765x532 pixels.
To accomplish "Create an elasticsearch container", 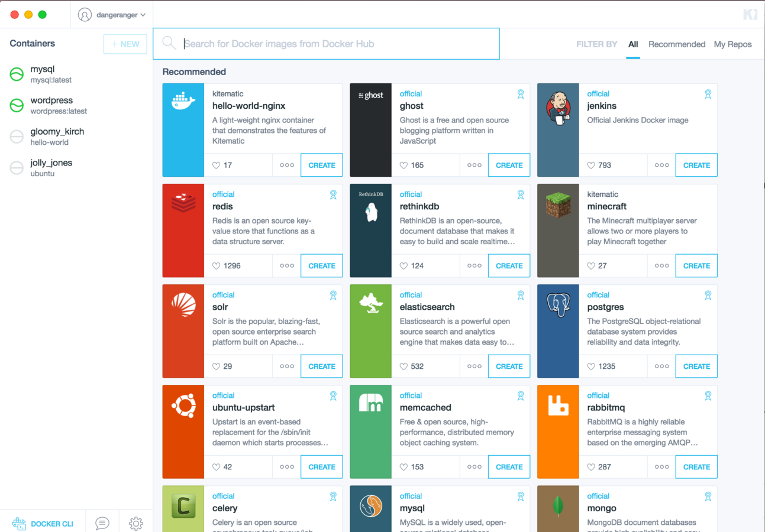I will click(x=509, y=366).
